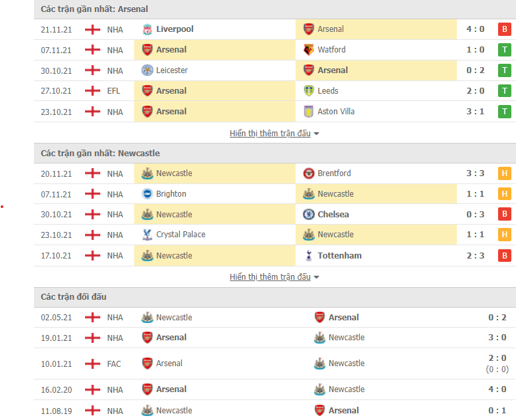Click the Leeds club crest icon

pos(309,90)
